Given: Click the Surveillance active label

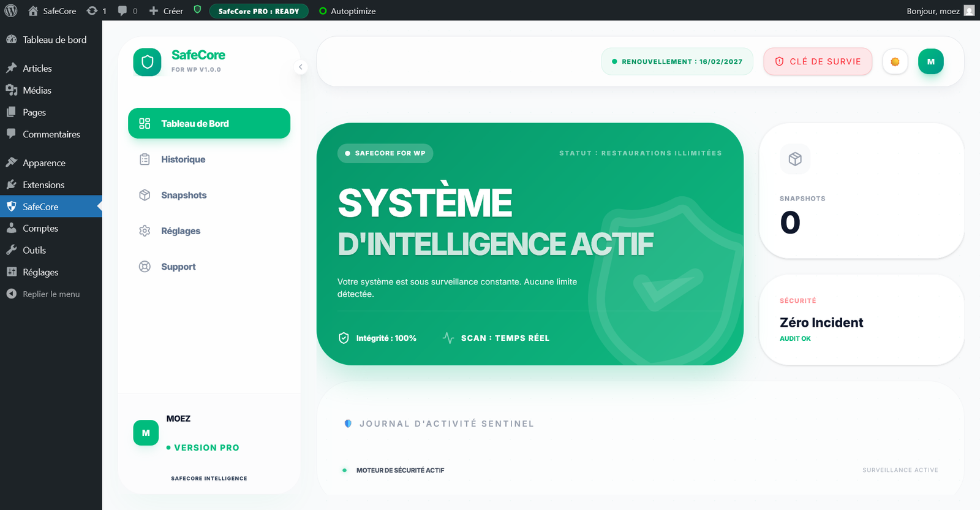Looking at the screenshot, I should coord(900,470).
